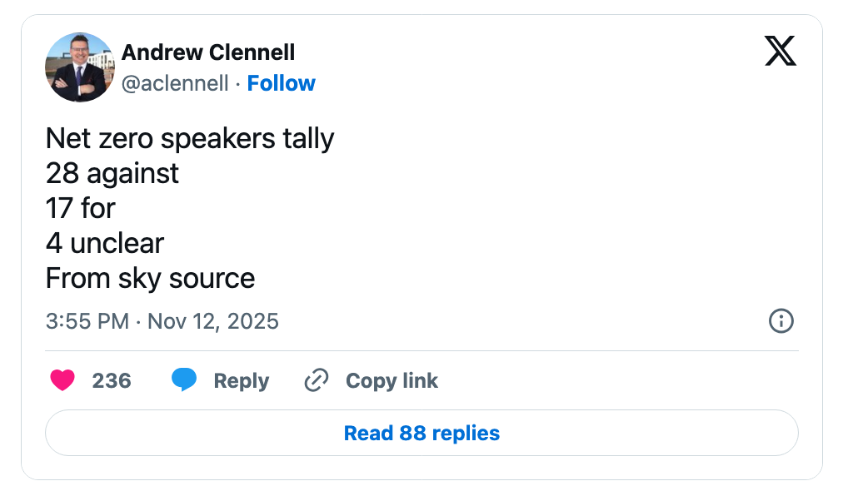The image size is (868, 491).
Task: Click the Andrew Clennell display name
Action: [208, 52]
